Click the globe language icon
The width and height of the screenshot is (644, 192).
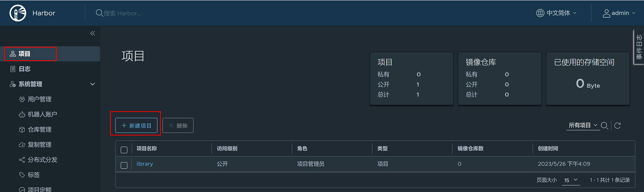tap(540, 13)
